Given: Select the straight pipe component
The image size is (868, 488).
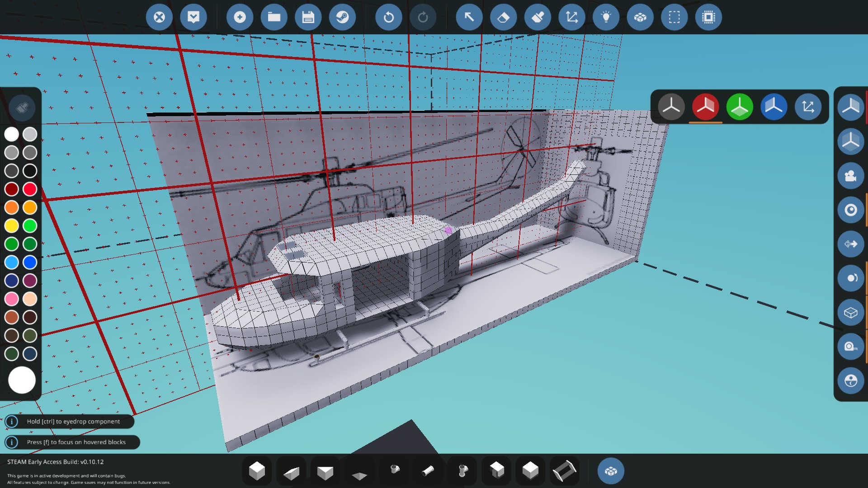Looking at the screenshot, I should tap(428, 471).
